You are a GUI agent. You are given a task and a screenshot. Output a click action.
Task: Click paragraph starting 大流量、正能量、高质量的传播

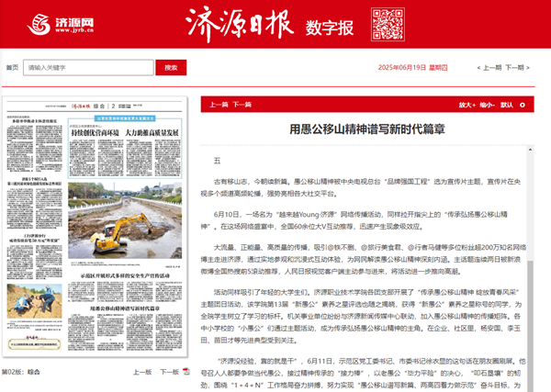[364, 259]
